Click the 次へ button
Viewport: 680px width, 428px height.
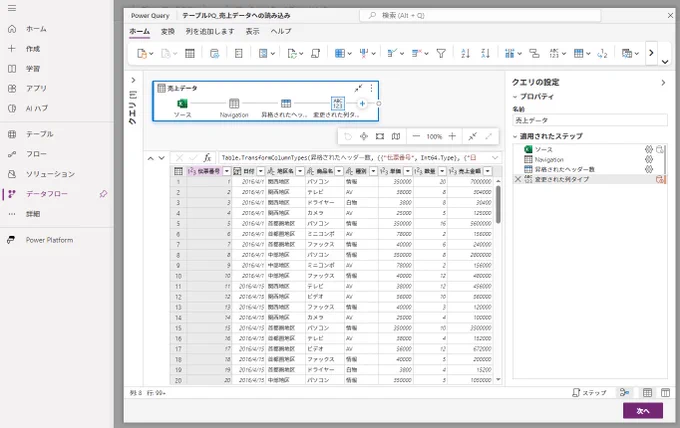643,411
